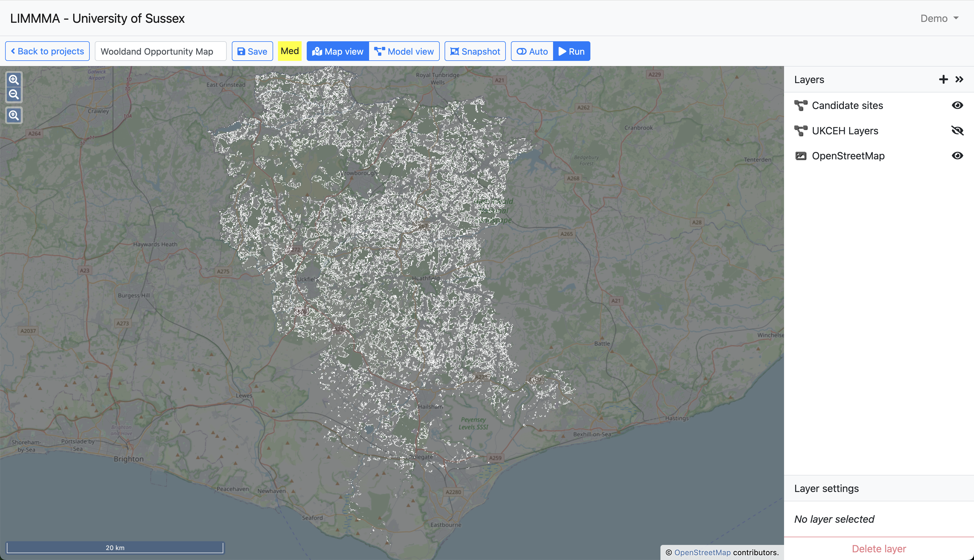974x560 pixels.
Task: Click the zoom-to-extent magnifier icon
Action: (14, 115)
